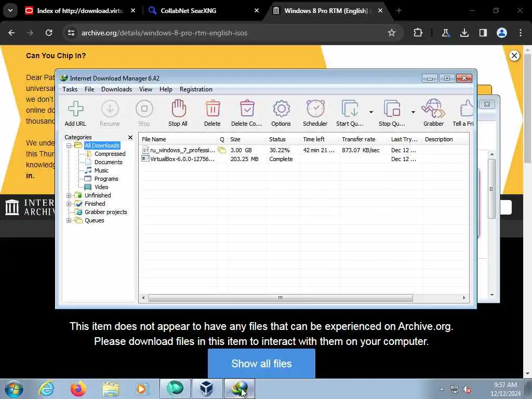This screenshot has height=399, width=532.
Task: Open Firefox from taskbar
Action: coord(78,389)
